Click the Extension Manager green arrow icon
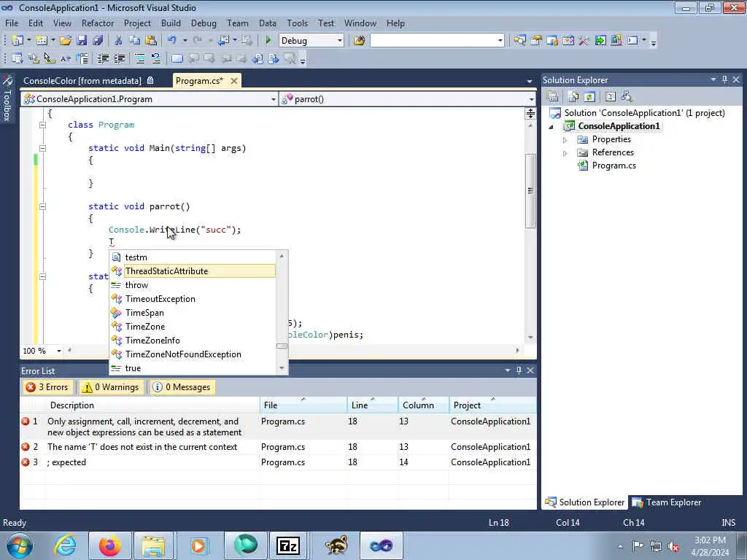The width and height of the screenshot is (747, 560). 600,41
